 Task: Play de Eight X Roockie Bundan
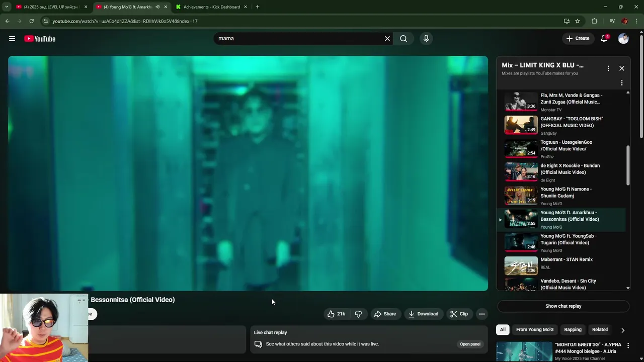coord(561,172)
